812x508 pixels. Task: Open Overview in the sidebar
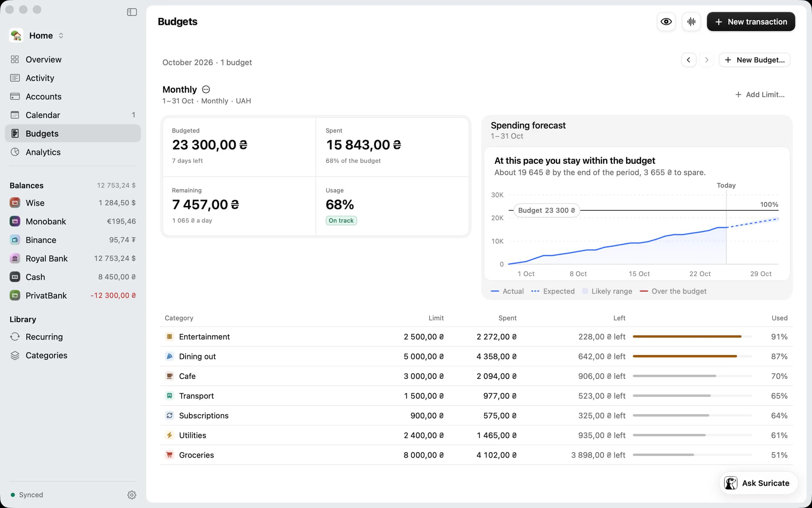pyautogui.click(x=73, y=59)
